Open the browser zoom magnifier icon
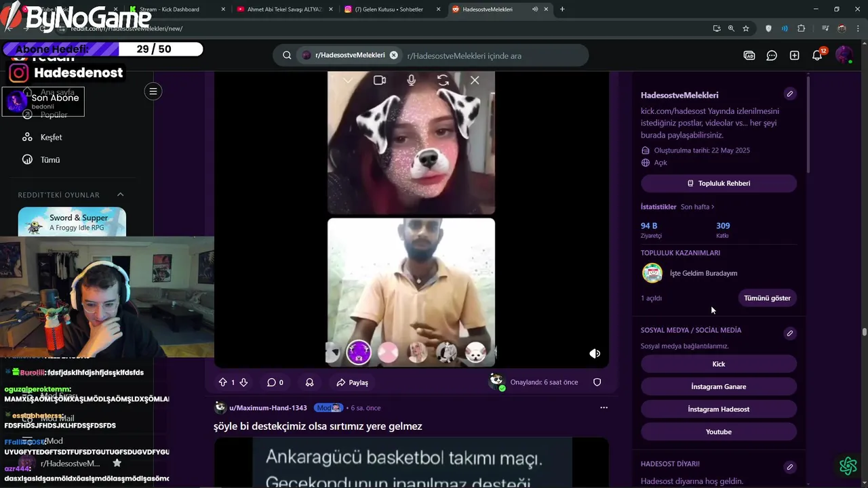 pos(731,28)
